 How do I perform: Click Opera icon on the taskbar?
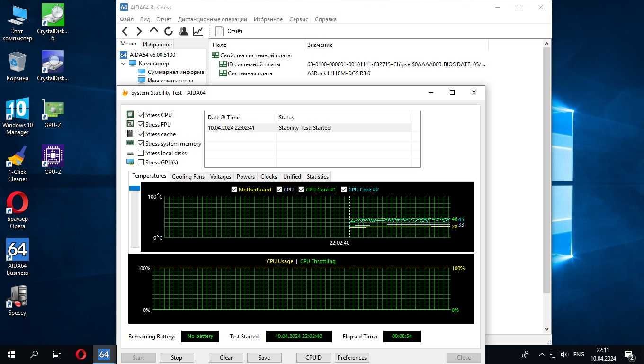tap(80, 354)
